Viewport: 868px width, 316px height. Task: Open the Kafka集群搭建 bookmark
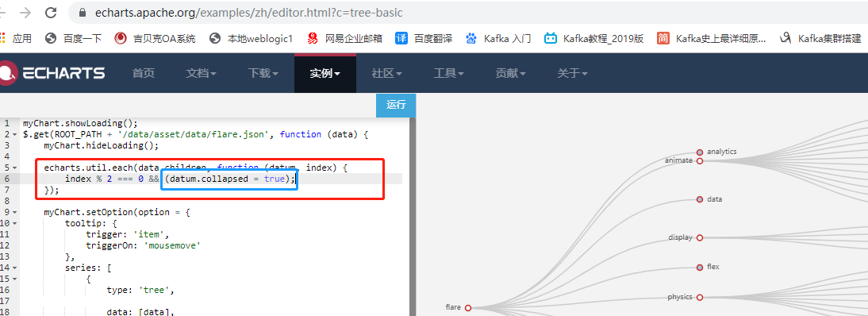820,38
